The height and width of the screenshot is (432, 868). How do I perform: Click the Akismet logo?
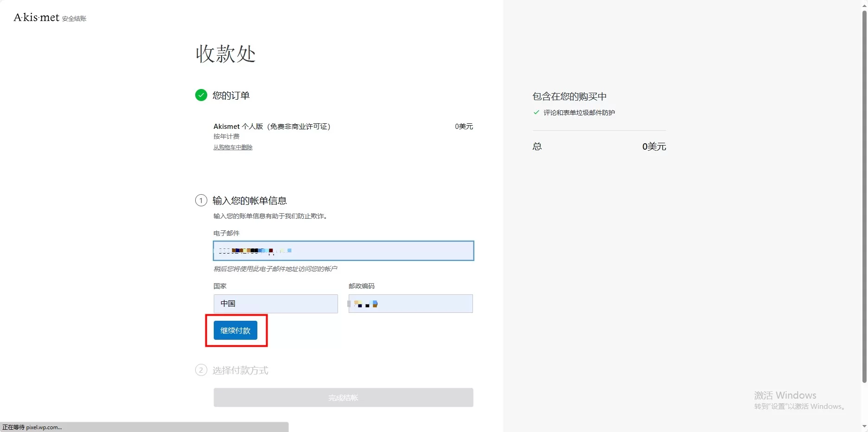(37, 18)
